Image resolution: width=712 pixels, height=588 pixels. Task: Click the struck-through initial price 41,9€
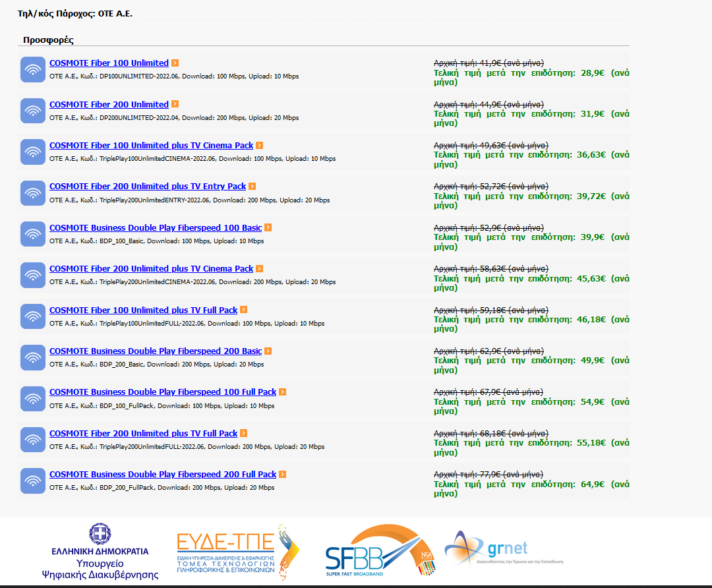[489, 63]
